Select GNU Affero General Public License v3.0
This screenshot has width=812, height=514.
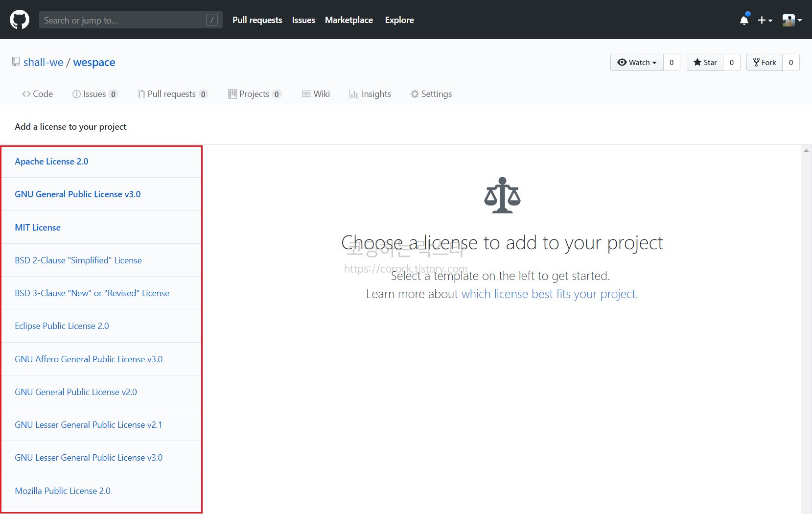pos(102,359)
